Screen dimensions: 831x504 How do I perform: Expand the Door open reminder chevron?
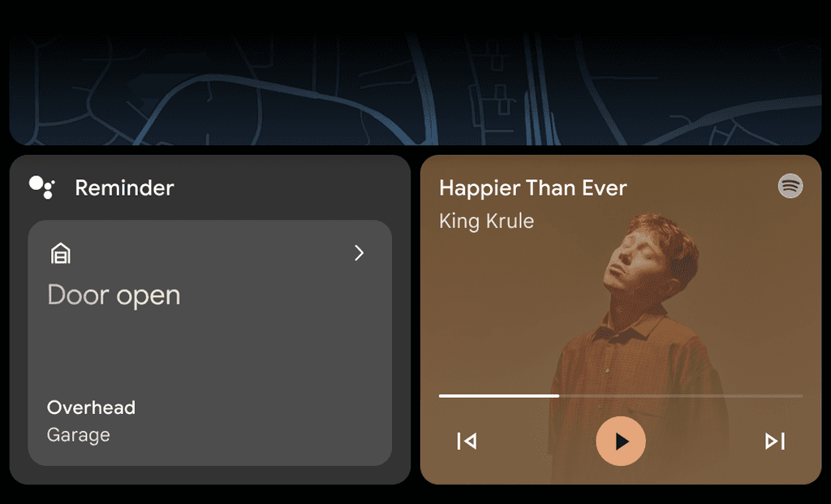coord(360,252)
